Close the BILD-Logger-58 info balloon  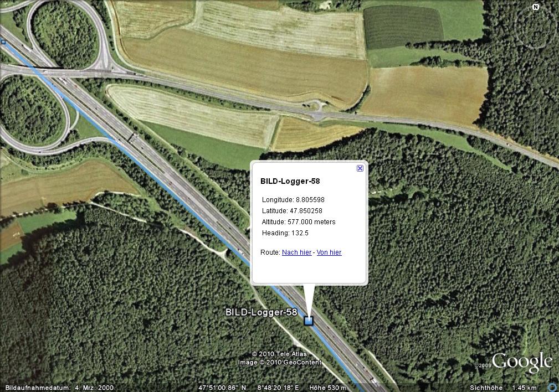click(x=360, y=168)
